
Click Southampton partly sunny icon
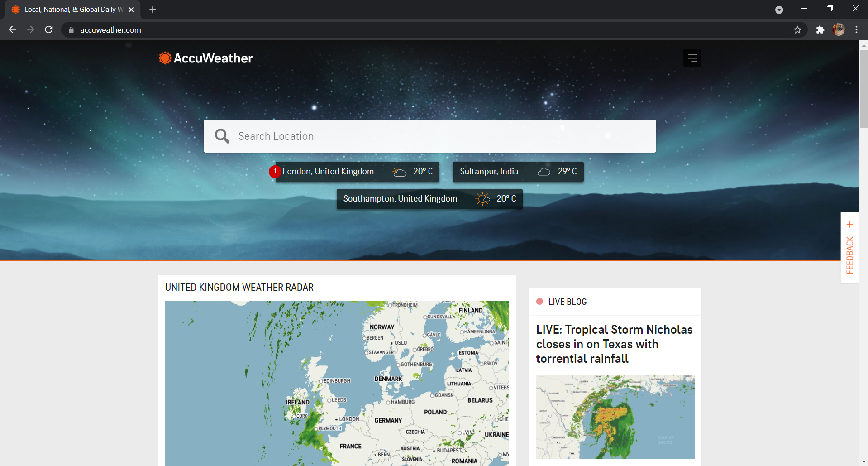point(483,199)
